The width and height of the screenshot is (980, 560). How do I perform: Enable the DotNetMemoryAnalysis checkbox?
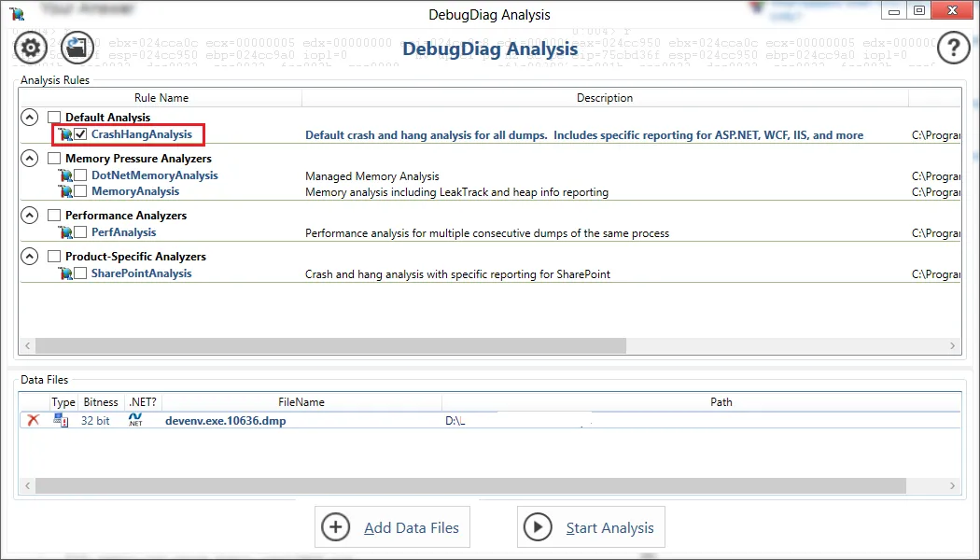80,175
